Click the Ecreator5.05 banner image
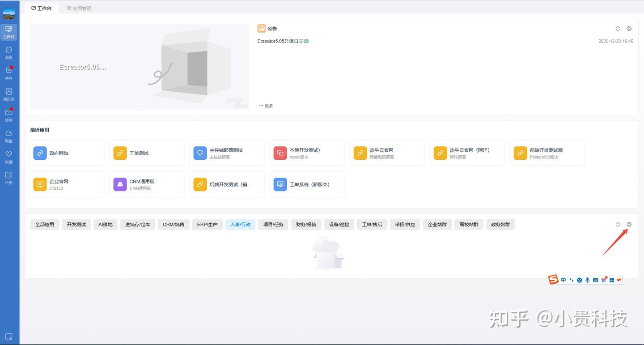Screen dimensions: 644x345 (x=140, y=67)
